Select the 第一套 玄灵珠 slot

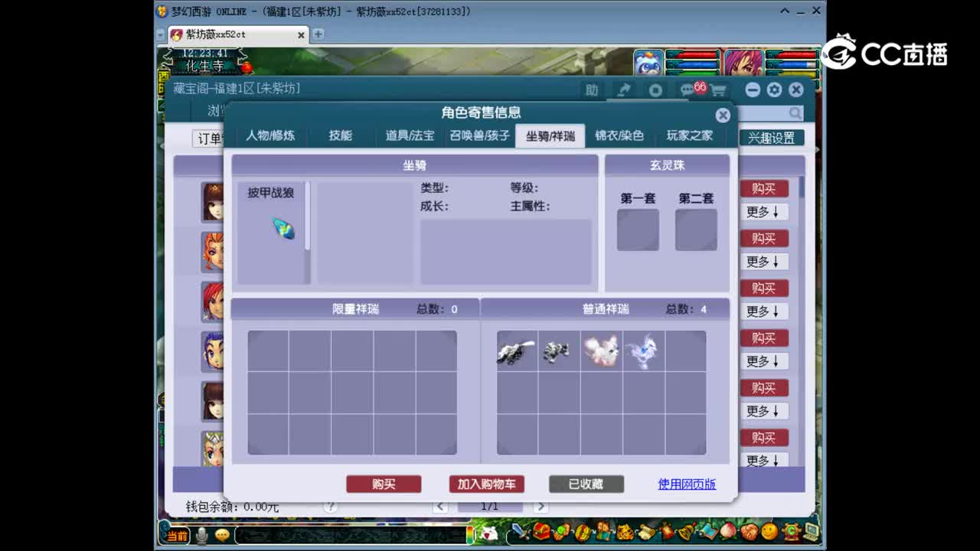pyautogui.click(x=638, y=230)
